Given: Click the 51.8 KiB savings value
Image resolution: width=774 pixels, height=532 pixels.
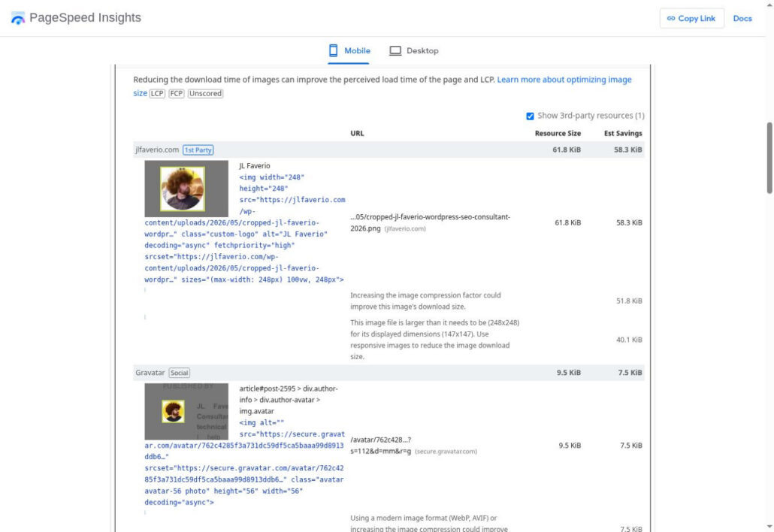Looking at the screenshot, I should [629, 301].
